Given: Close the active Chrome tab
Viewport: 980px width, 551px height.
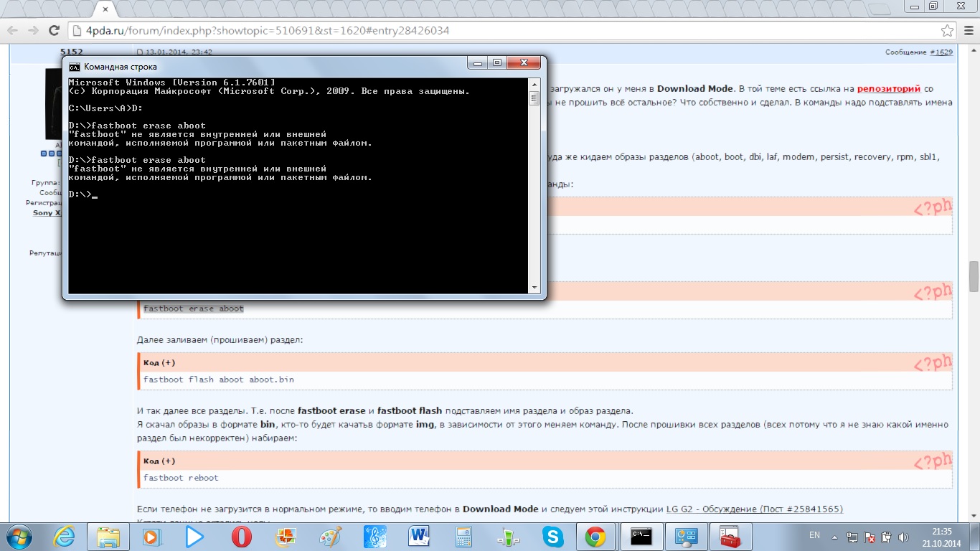Looking at the screenshot, I should [x=105, y=9].
